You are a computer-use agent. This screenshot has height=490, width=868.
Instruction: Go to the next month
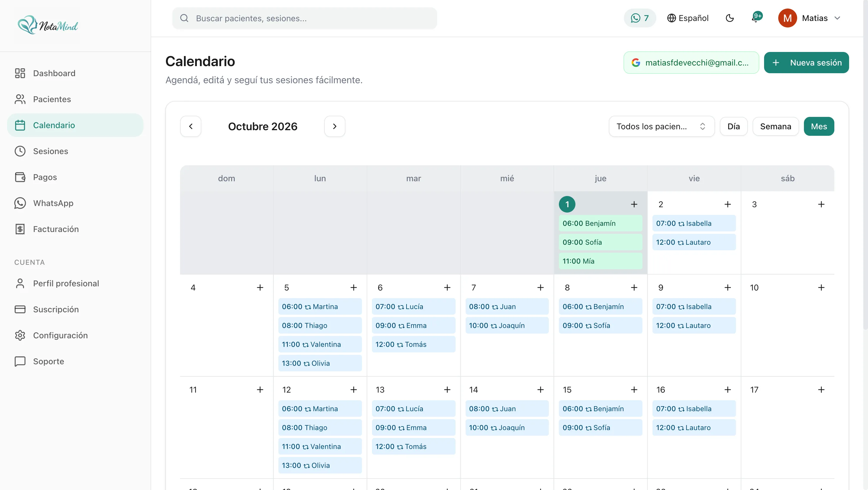point(335,126)
